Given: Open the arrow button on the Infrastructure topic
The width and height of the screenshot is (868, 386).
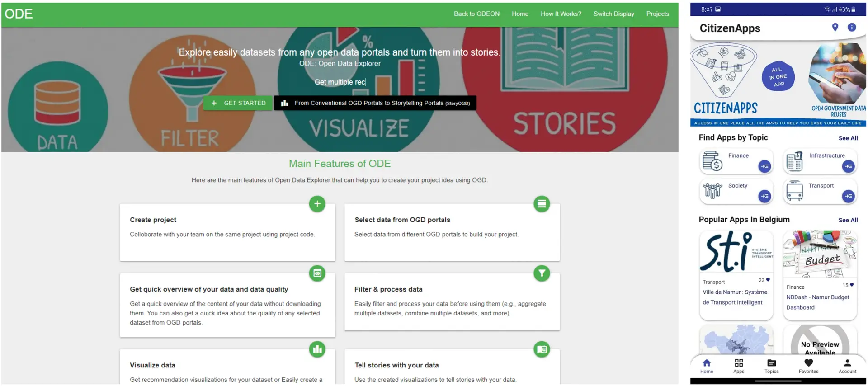Looking at the screenshot, I should [x=849, y=166].
